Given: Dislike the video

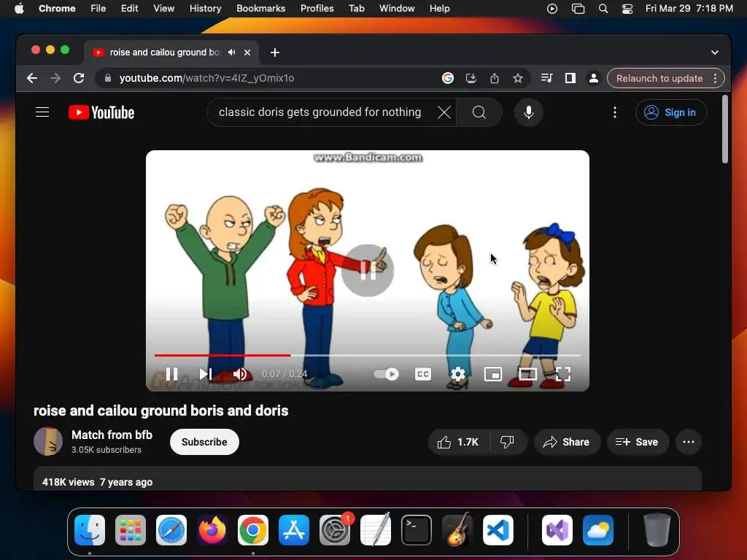Looking at the screenshot, I should click(x=508, y=442).
